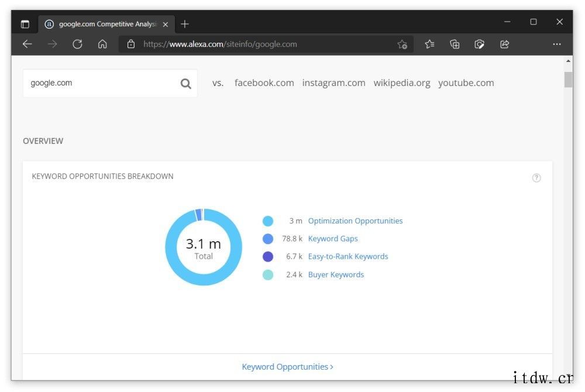Compare with facebook.com

(x=264, y=83)
